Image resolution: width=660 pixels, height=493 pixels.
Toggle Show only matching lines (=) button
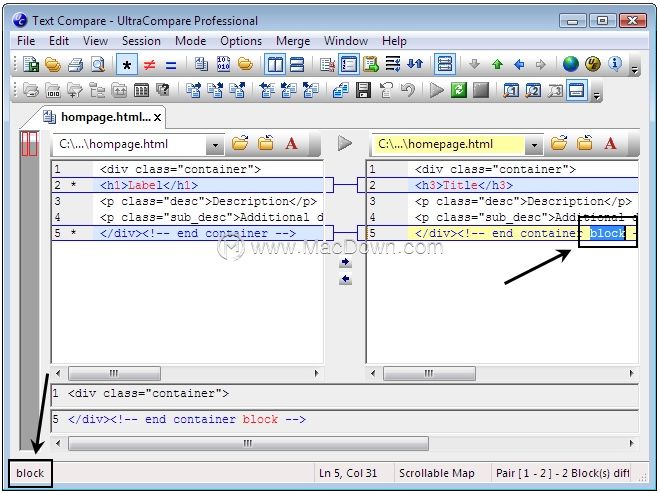coord(171,64)
